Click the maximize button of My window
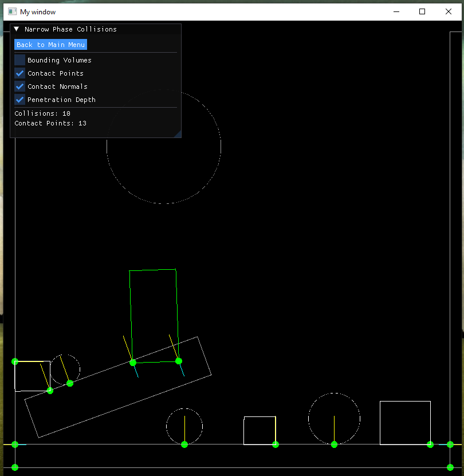 (x=422, y=11)
